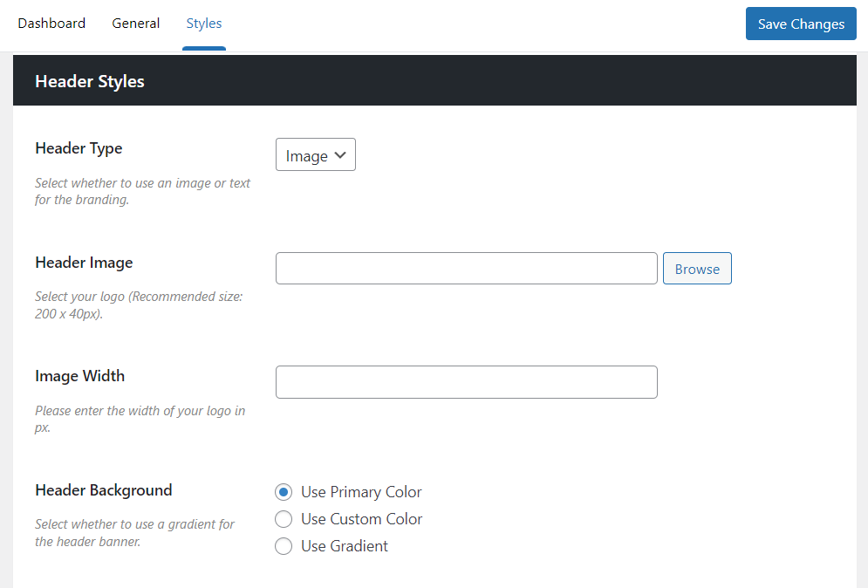Open the Dashboard tab
This screenshot has height=588, width=868.
point(51,24)
